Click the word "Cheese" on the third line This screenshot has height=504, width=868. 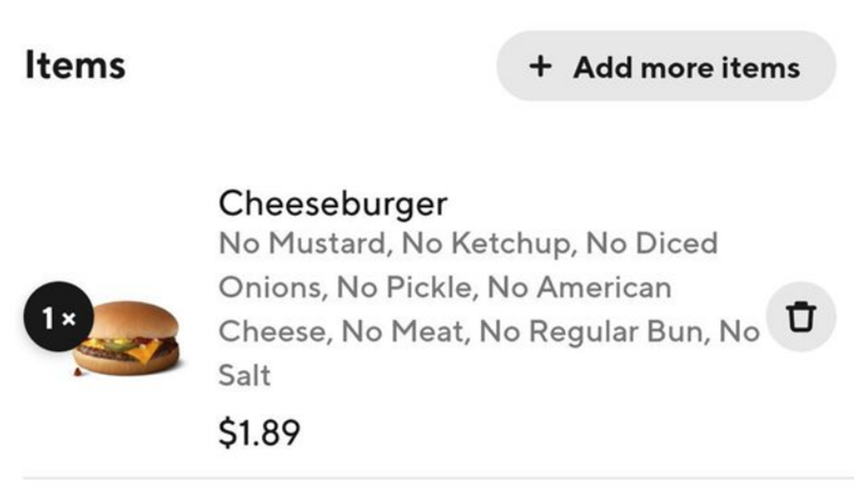pyautogui.click(x=273, y=330)
